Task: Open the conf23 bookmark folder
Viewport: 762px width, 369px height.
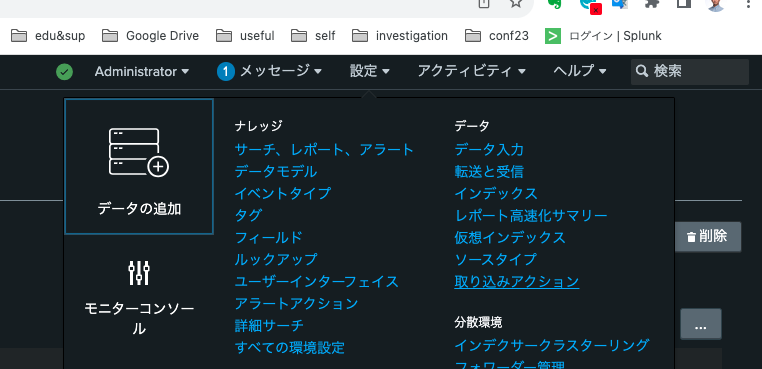Action: click(497, 35)
